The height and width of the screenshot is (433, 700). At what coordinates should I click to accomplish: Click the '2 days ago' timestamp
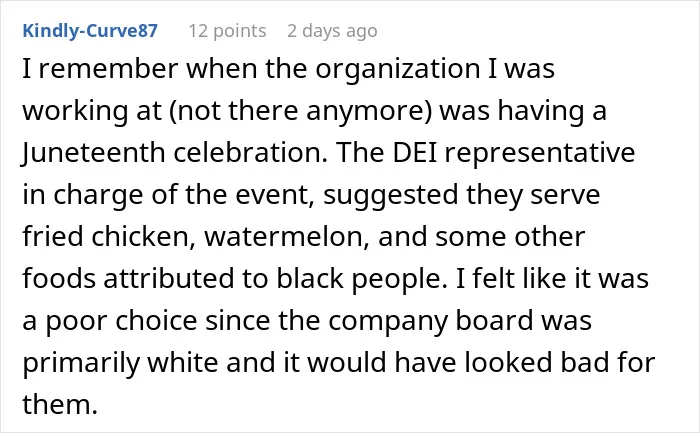coord(332,31)
